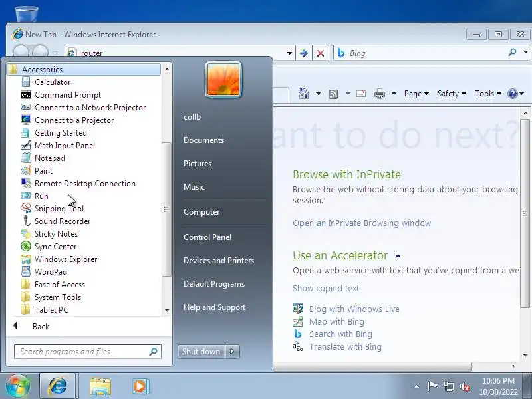
Task: Open the Page menu
Action: [416, 94]
